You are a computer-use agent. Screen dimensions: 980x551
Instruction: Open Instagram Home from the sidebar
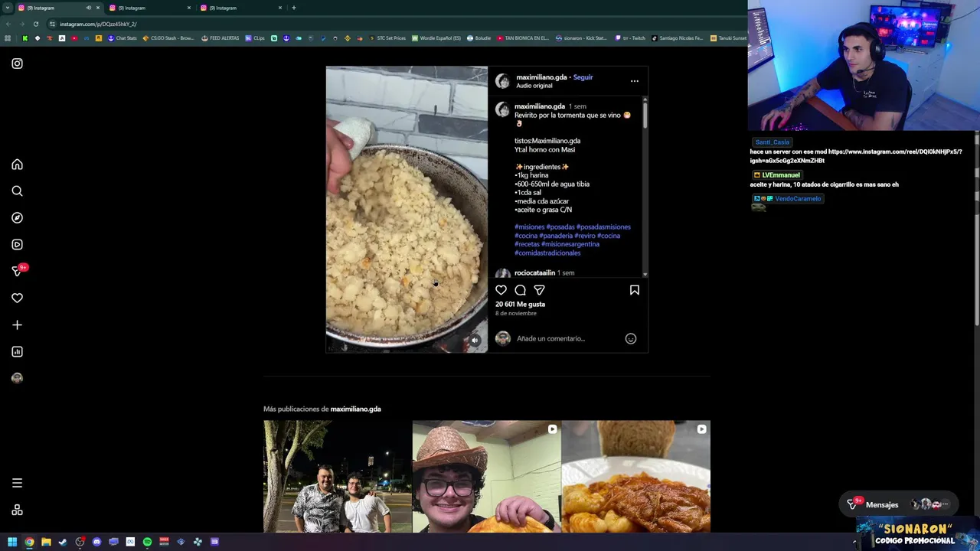[17, 165]
